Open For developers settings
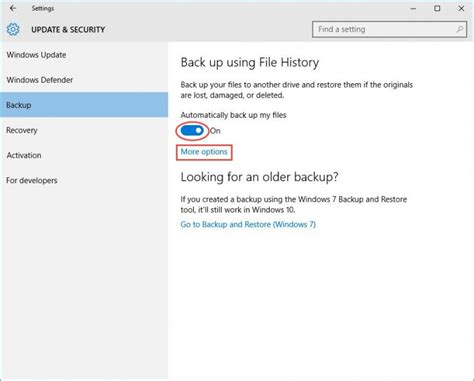This screenshot has width=474, height=381. [x=84, y=180]
